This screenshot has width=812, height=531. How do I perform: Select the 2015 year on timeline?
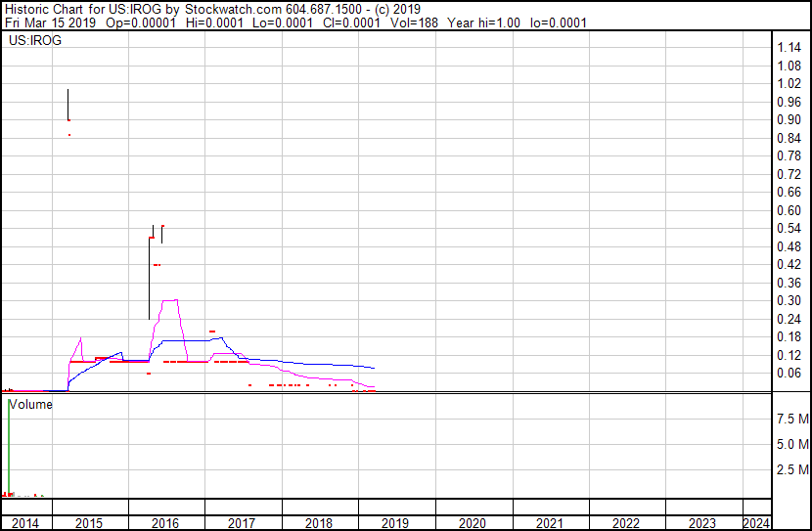89,523
